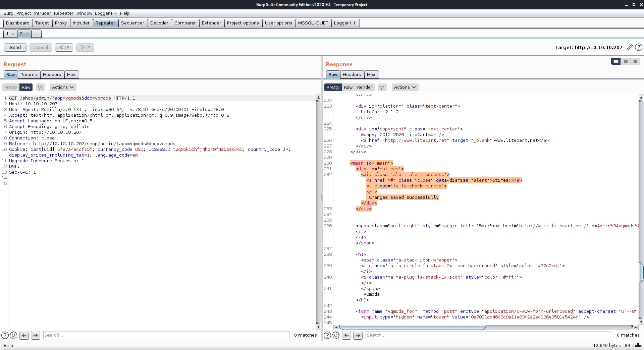The width and height of the screenshot is (644, 350).
Task: Switch to the Decoder tab
Action: click(x=159, y=23)
